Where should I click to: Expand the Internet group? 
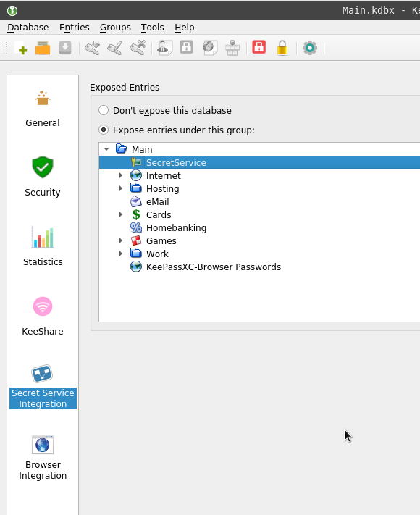[121, 175]
